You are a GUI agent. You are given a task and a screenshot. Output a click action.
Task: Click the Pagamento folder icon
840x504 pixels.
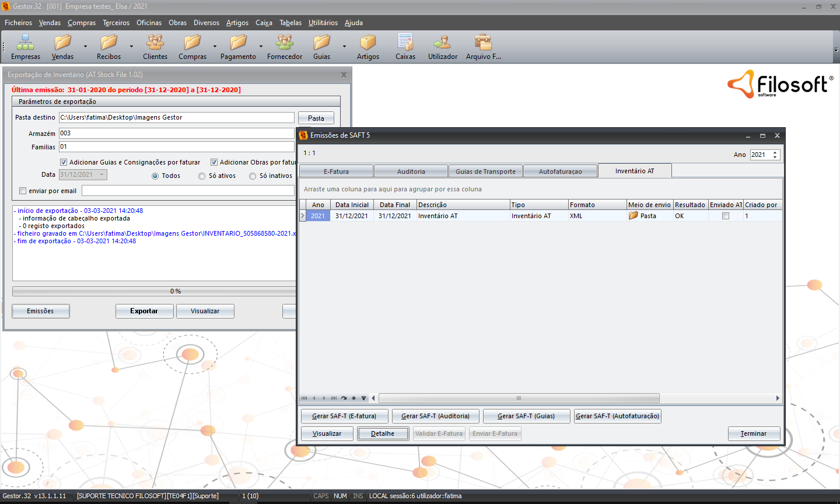(238, 43)
